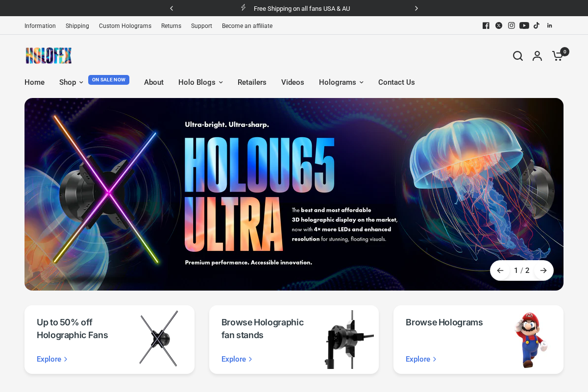Expand the Holo Blogs dropdown

(x=200, y=82)
